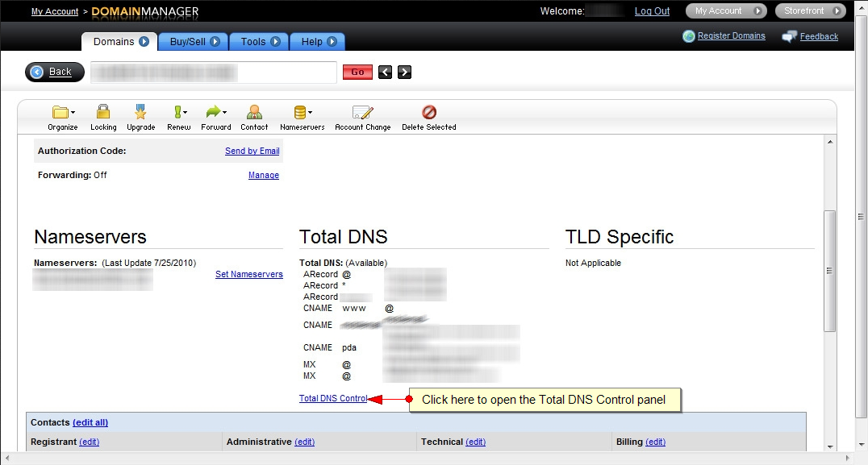Click the horizontal scrollbar right arrow
This screenshot has width=868, height=465.
coord(848,458)
